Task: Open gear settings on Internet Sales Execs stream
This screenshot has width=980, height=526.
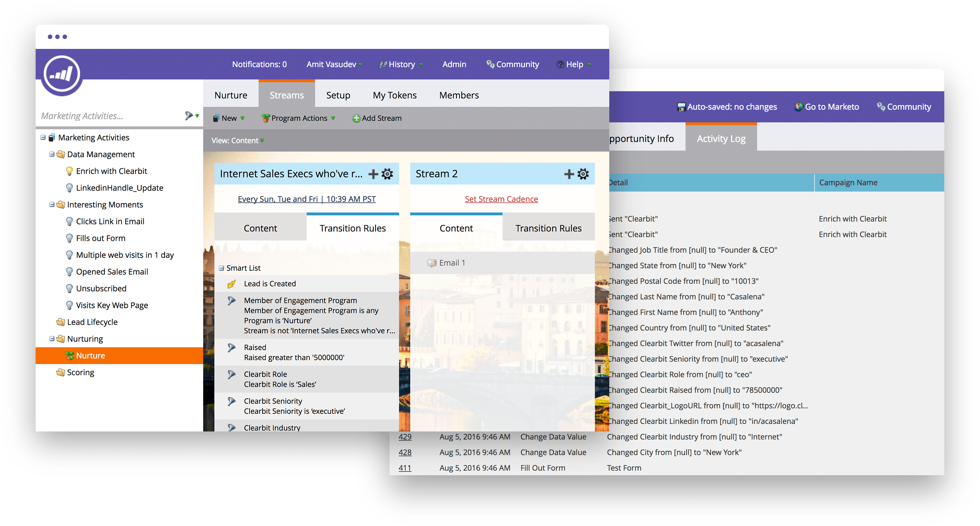Action: pos(387,174)
